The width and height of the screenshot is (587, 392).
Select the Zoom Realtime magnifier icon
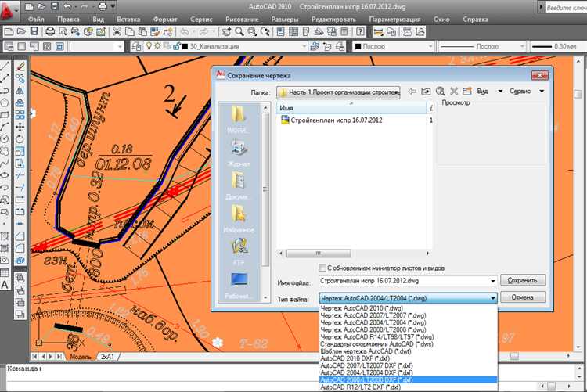pyautogui.click(x=239, y=32)
